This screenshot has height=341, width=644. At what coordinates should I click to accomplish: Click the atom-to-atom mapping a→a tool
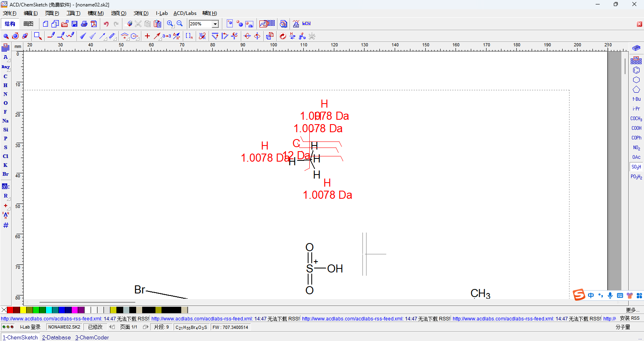coord(167,36)
